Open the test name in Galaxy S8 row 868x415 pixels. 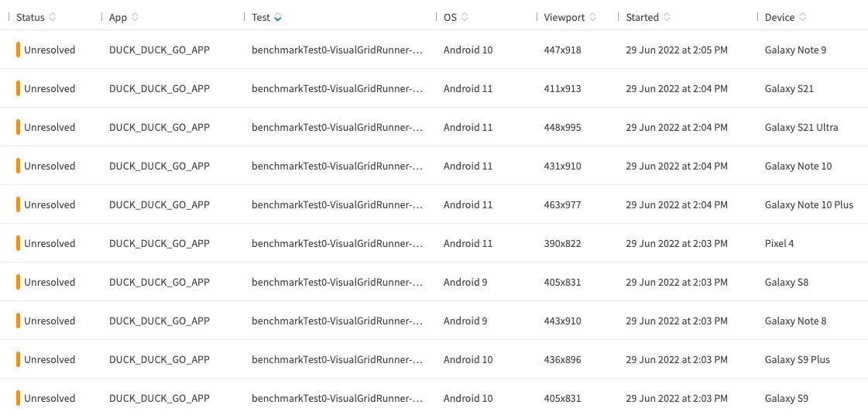click(x=337, y=282)
